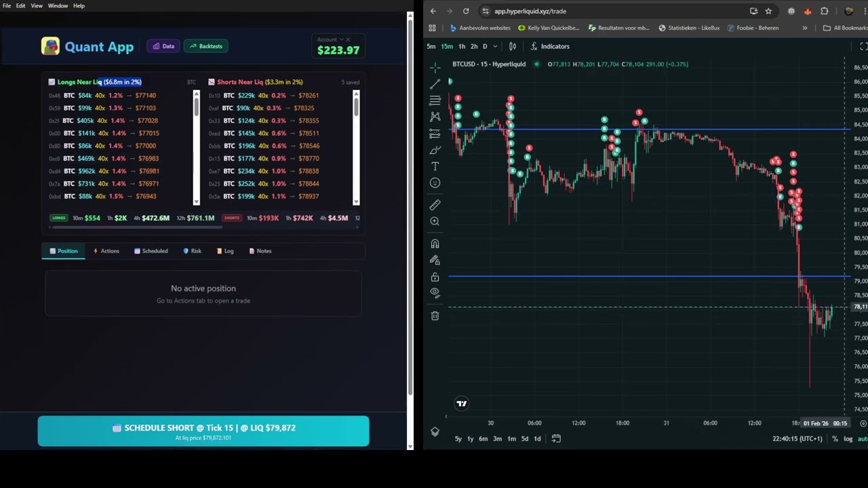Viewport: 868px width, 488px height.
Task: Click the Schedule Short @ Tick 15 button
Action: [203, 431]
